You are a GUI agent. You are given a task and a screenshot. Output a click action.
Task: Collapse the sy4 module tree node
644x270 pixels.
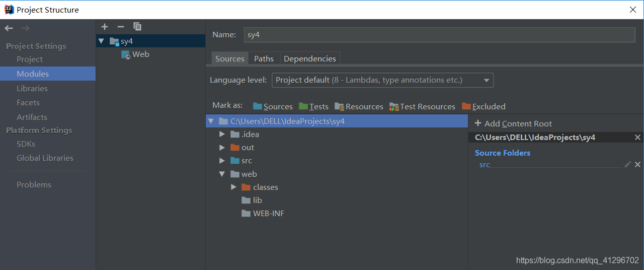click(102, 41)
